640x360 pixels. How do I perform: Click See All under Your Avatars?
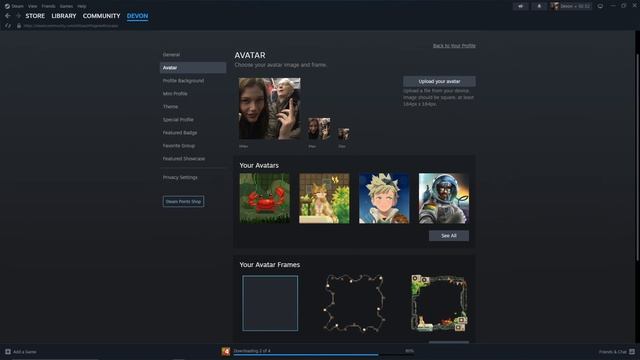coord(449,236)
